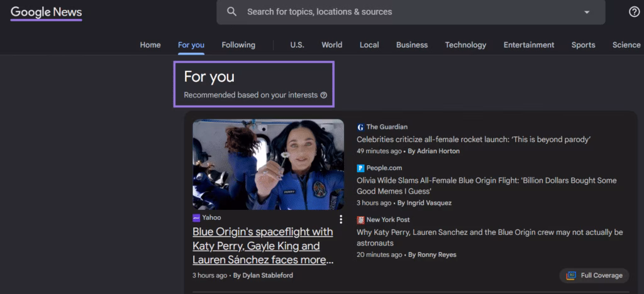Click the Yahoo source logo icon
Viewport: 644px width, 294px height.
pyautogui.click(x=196, y=218)
